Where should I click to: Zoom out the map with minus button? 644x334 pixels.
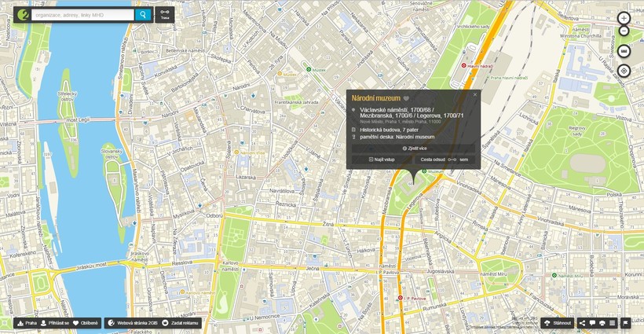coord(624,31)
